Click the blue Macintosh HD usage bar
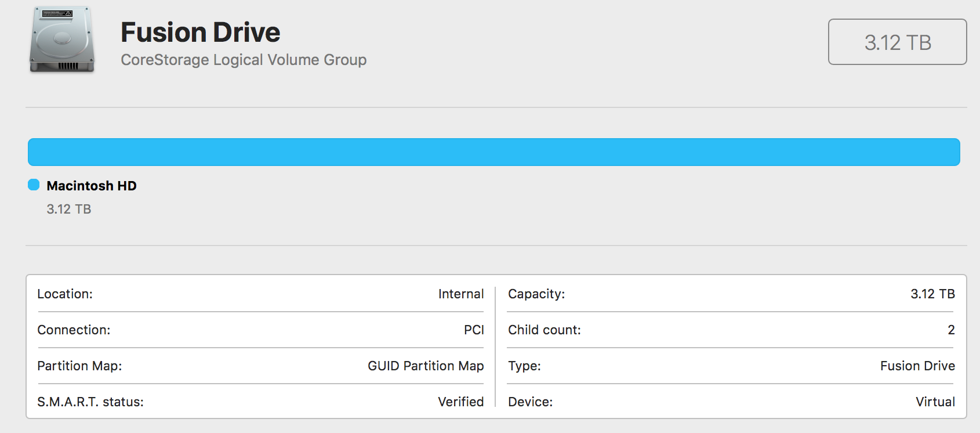 click(x=494, y=152)
